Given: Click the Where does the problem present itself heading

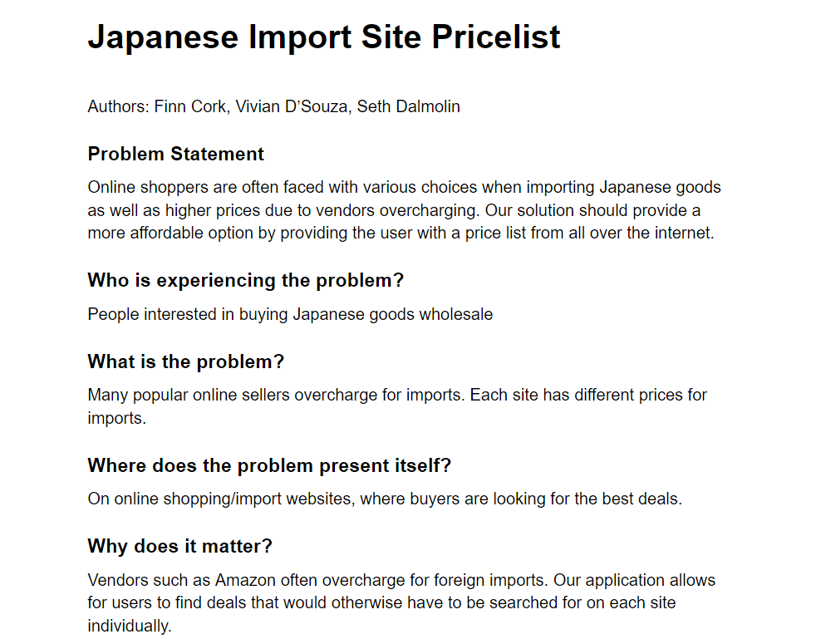Looking at the screenshot, I should click(269, 465).
